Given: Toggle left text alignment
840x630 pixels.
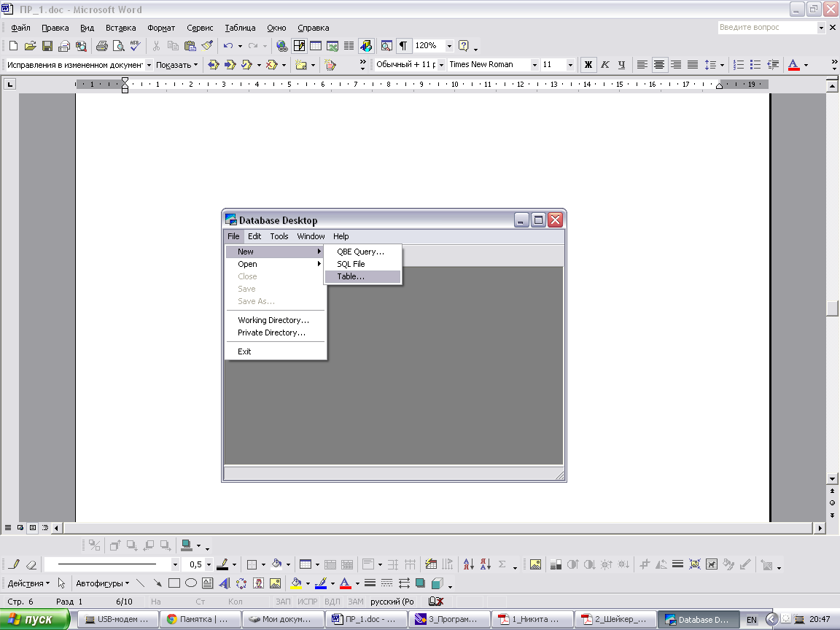Looking at the screenshot, I should [642, 64].
